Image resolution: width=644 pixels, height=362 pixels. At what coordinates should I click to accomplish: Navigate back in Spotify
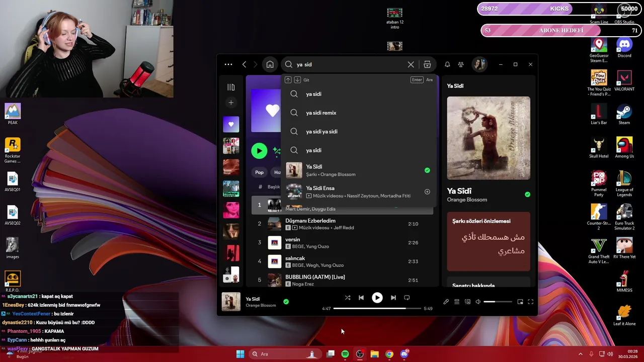click(x=245, y=64)
